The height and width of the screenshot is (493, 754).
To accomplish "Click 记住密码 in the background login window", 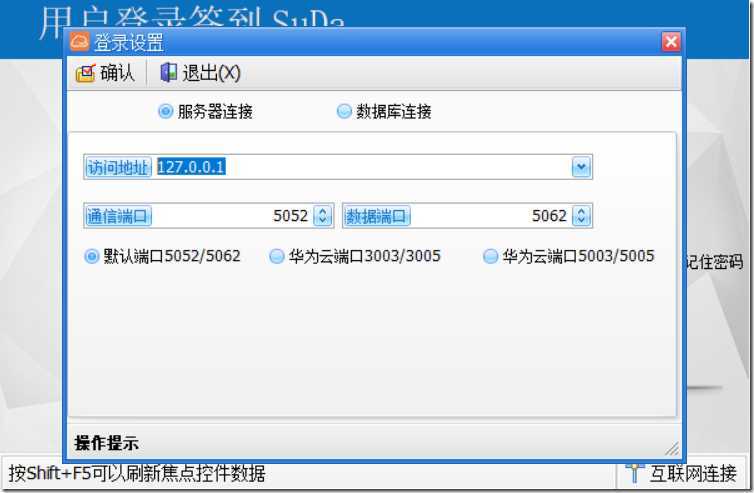I will point(714,263).
